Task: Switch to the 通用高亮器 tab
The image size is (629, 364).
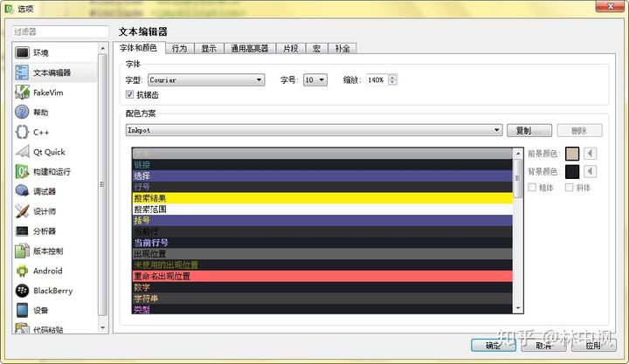Action: tap(251, 49)
